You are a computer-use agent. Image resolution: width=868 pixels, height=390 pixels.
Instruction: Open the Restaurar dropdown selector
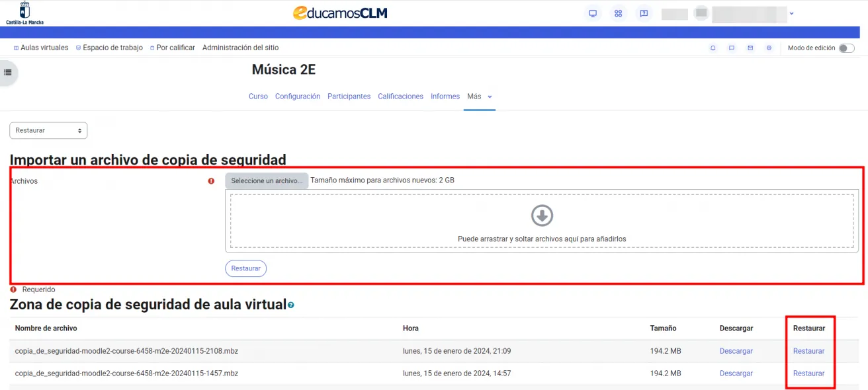point(48,130)
